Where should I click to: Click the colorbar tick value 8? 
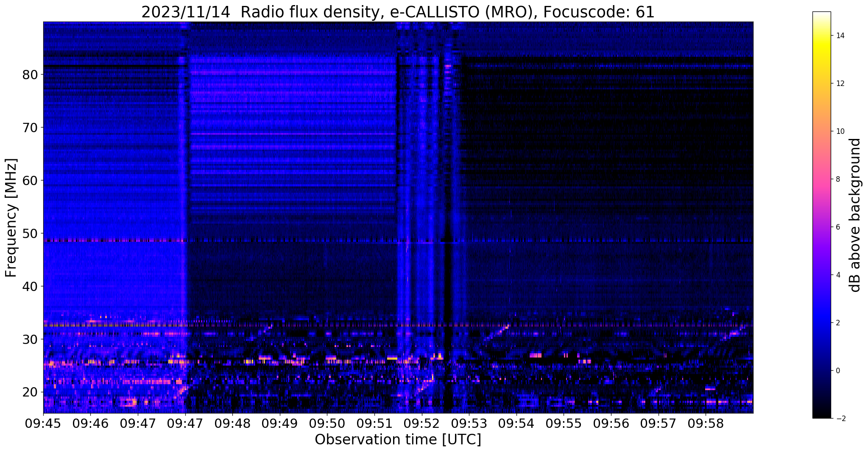(838, 179)
